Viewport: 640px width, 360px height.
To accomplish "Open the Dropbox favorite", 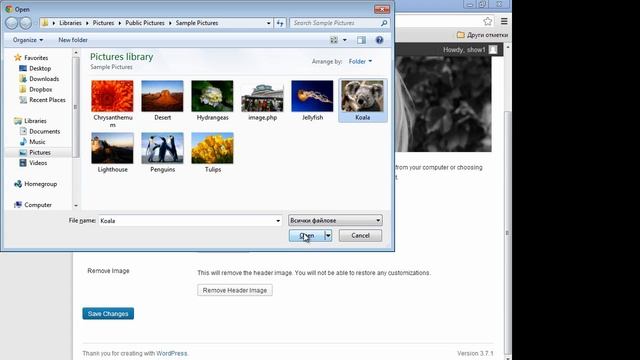I will click(36, 89).
